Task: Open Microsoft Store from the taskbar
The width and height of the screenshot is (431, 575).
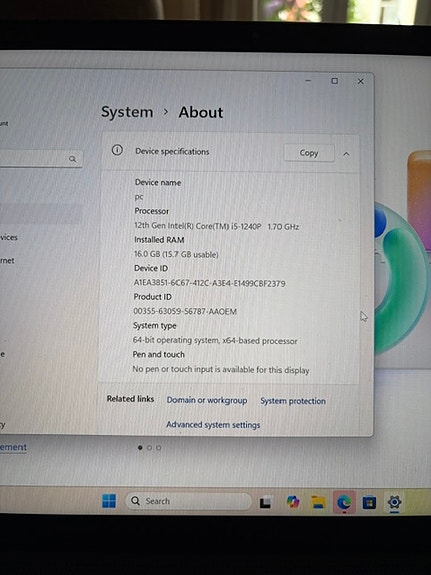Action: pos(369,502)
